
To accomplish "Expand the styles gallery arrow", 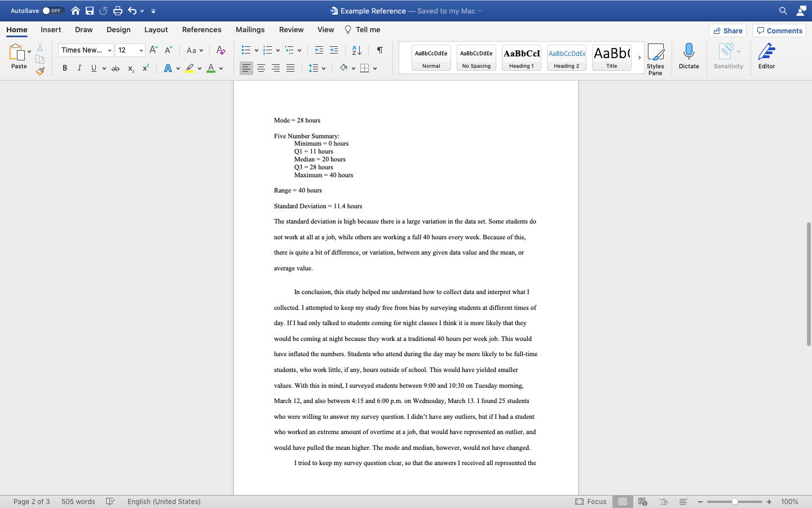I will [x=639, y=58].
